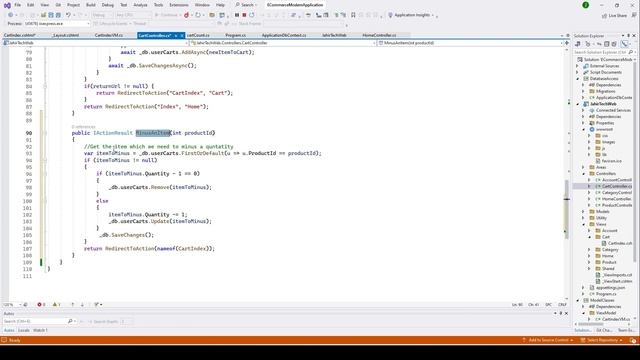
Task: Select appsettings.json in Solution Explorer
Action: [607, 287]
